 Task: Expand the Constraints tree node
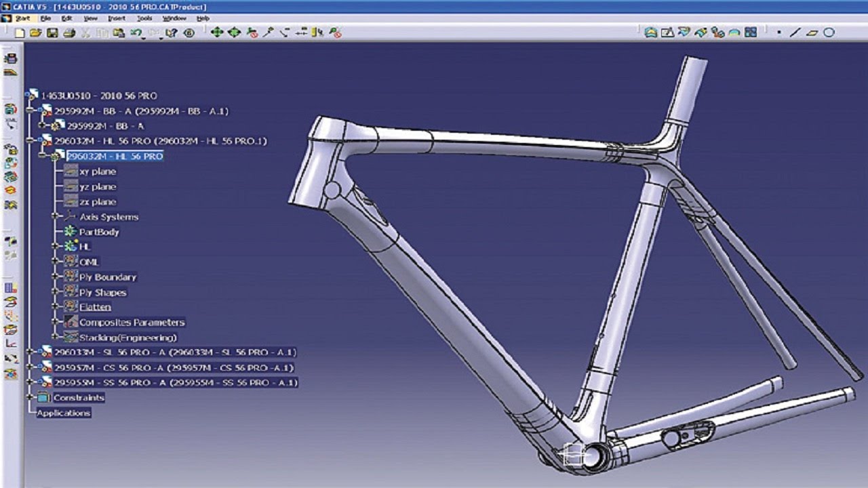tap(29, 397)
